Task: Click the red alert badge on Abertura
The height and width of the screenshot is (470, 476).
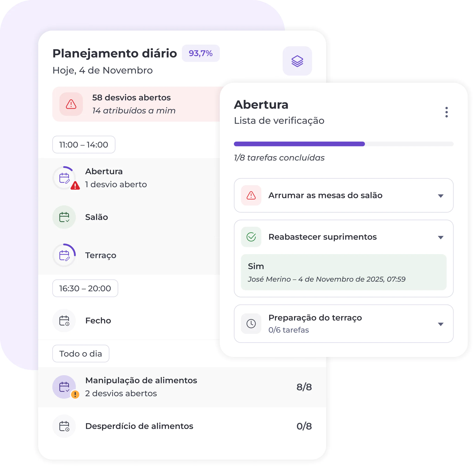Action: click(x=75, y=185)
